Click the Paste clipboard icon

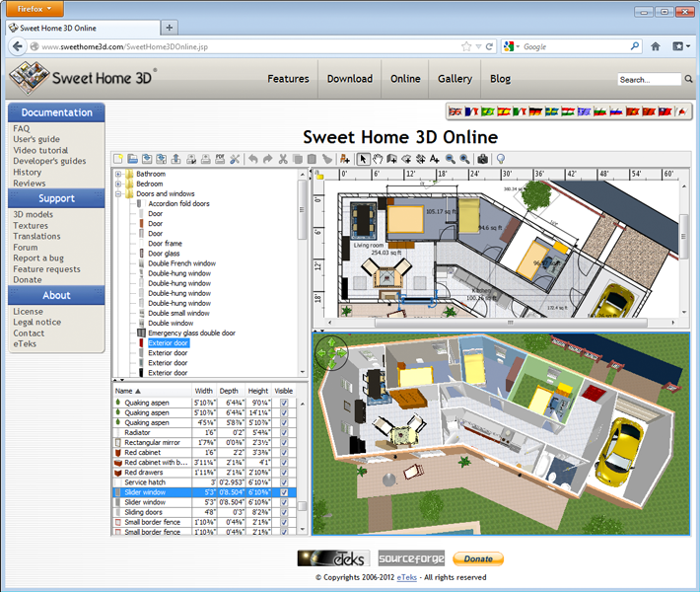[x=313, y=159]
